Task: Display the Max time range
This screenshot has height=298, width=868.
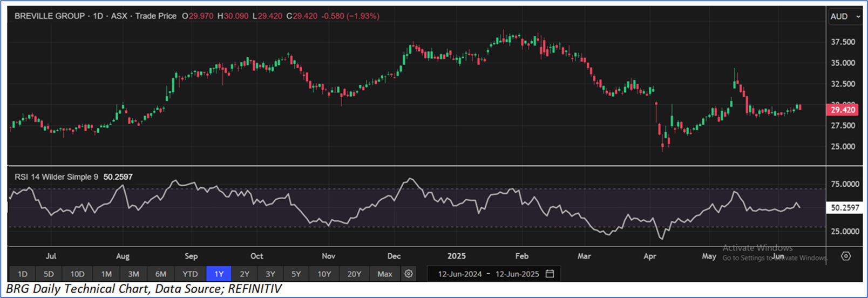Action: (x=385, y=274)
